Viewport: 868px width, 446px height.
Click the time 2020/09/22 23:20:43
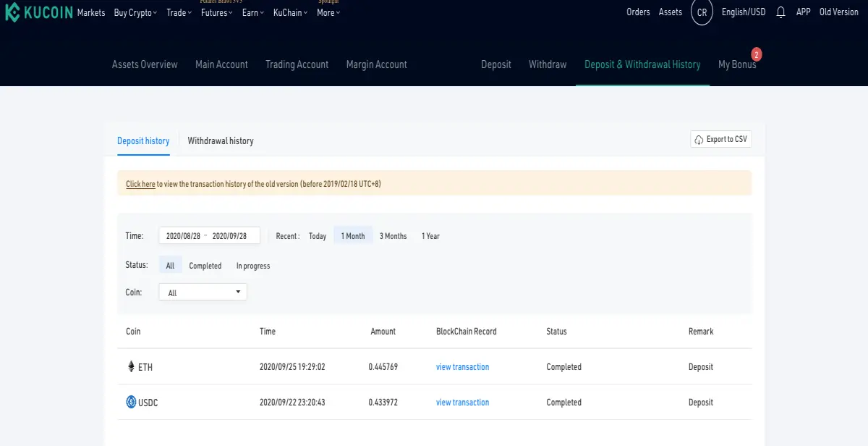pyautogui.click(x=292, y=403)
